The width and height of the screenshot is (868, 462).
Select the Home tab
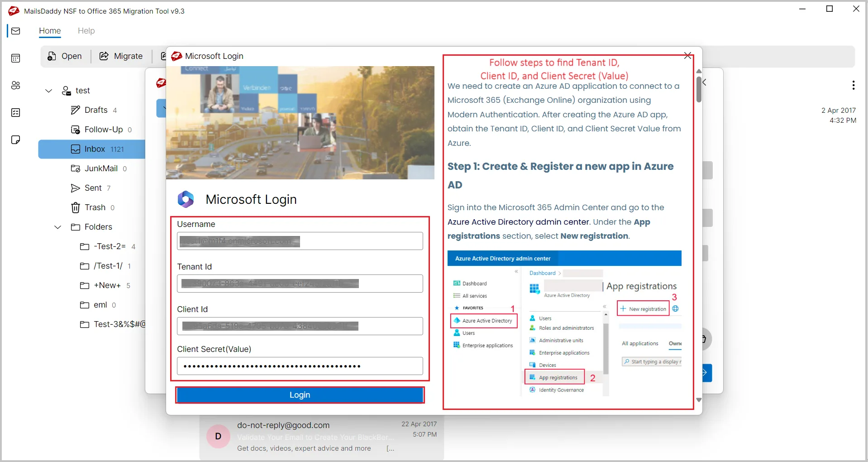[x=50, y=31]
